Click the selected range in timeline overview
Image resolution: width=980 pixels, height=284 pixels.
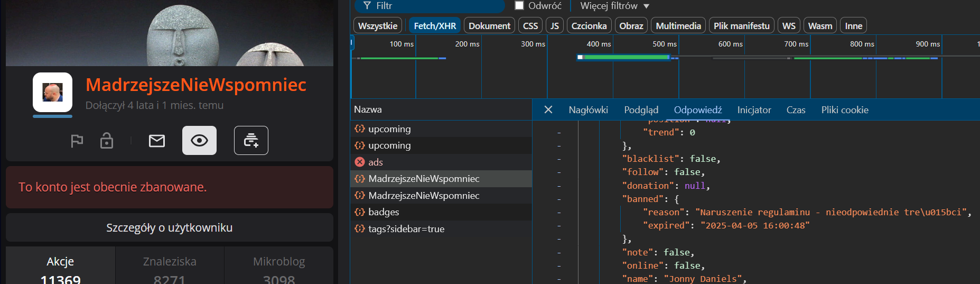pos(626,57)
